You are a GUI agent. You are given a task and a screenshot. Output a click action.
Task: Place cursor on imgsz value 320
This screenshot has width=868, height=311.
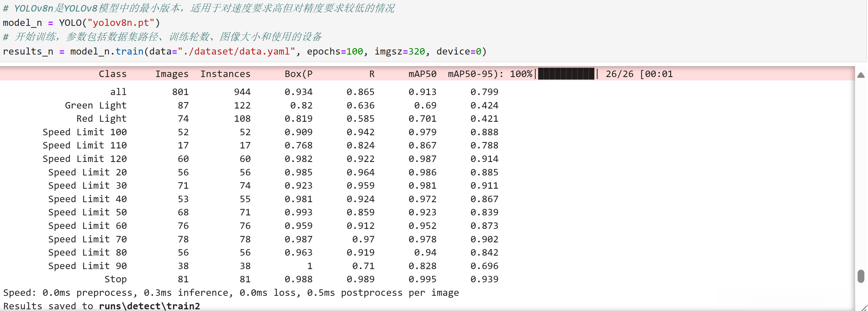pos(417,51)
